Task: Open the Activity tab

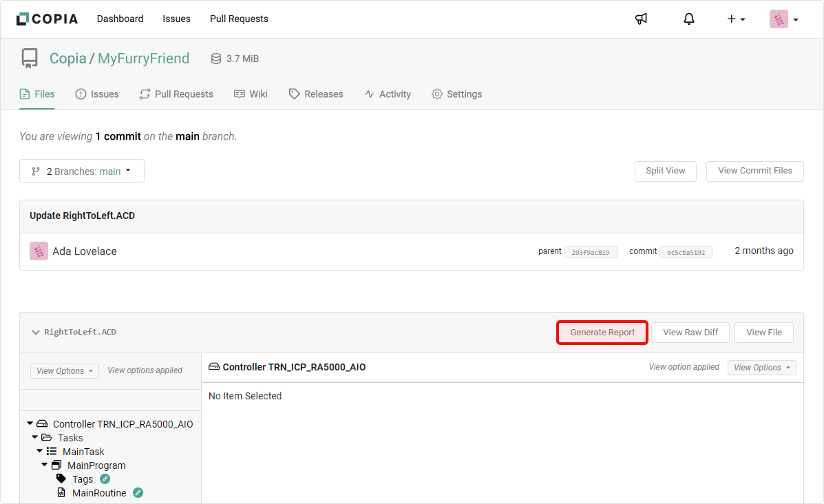Action: [x=388, y=94]
